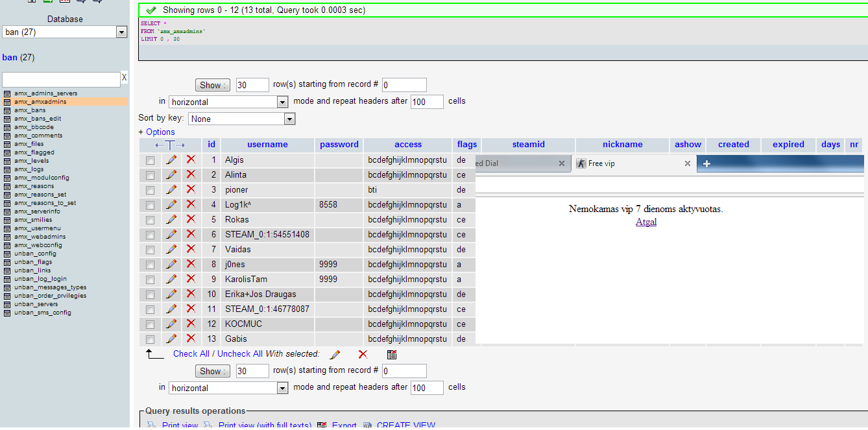Click the Show button below the table
Screen dimensions: 868x430
point(213,371)
